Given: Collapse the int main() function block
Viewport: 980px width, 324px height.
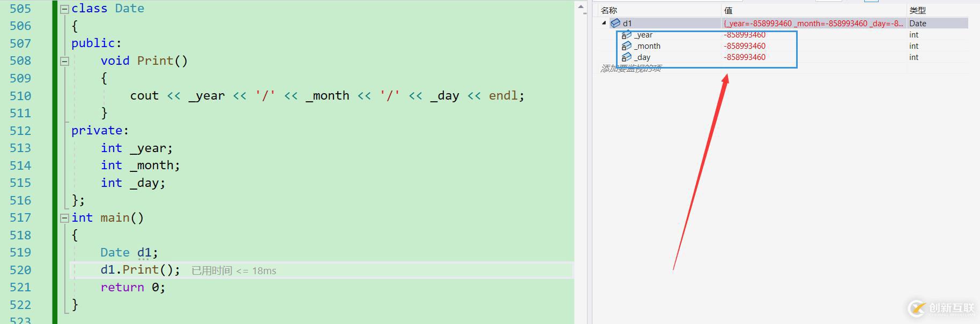Looking at the screenshot, I should tap(64, 218).
